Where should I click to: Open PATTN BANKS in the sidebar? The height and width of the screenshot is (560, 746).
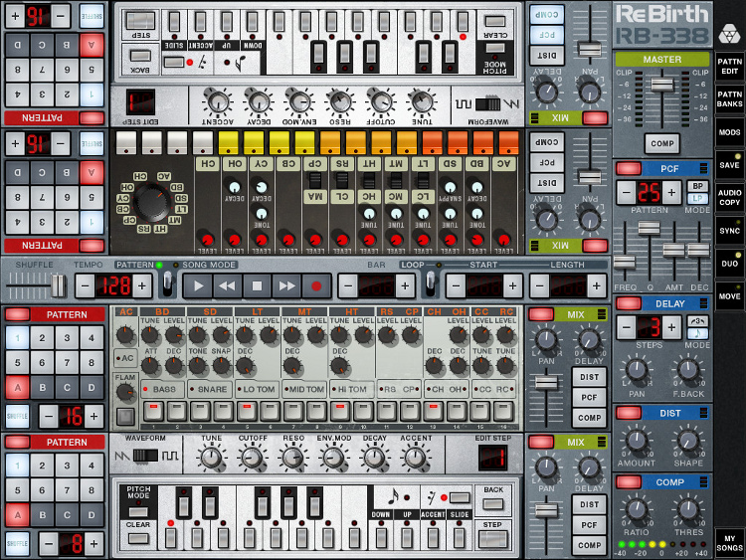click(x=729, y=98)
